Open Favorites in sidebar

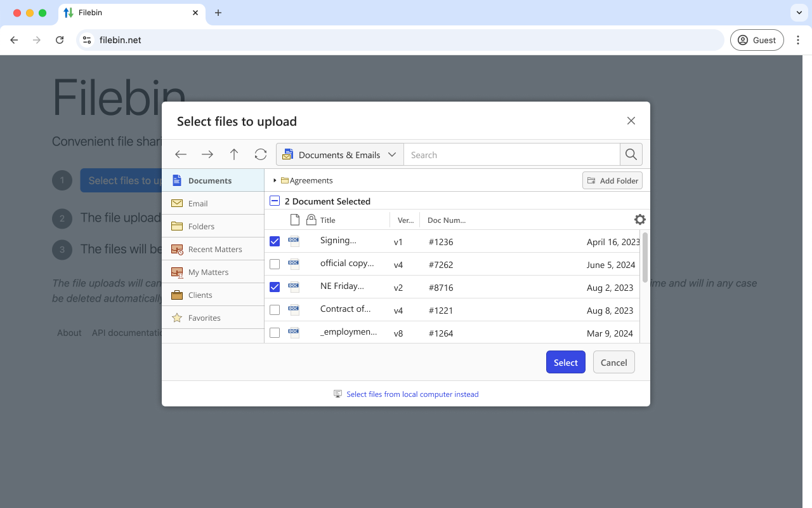pyautogui.click(x=213, y=317)
